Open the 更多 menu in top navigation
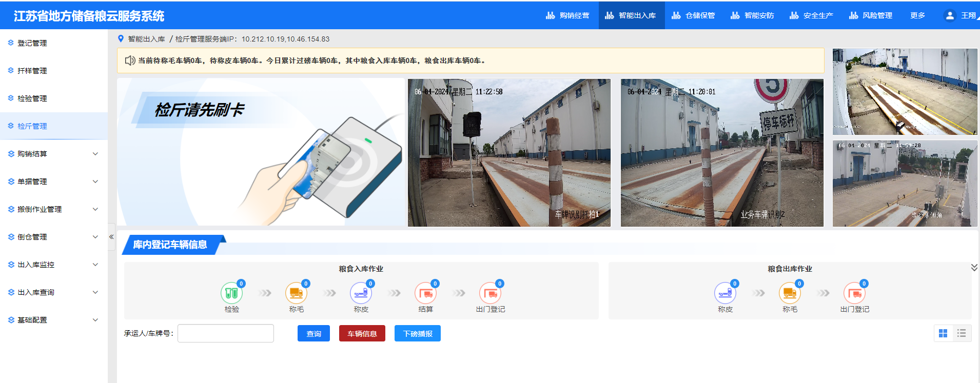This screenshot has height=383, width=980. [917, 15]
